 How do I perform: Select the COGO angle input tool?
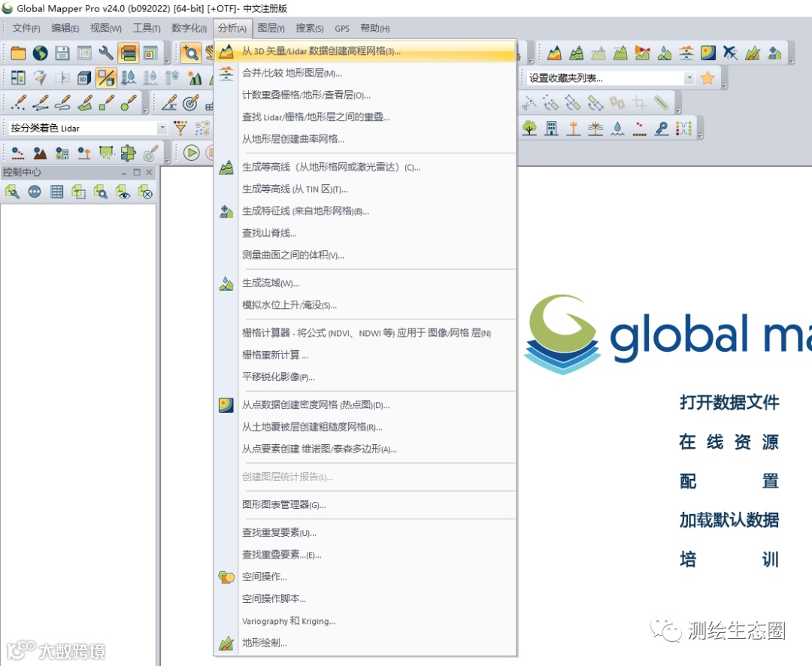tap(169, 102)
